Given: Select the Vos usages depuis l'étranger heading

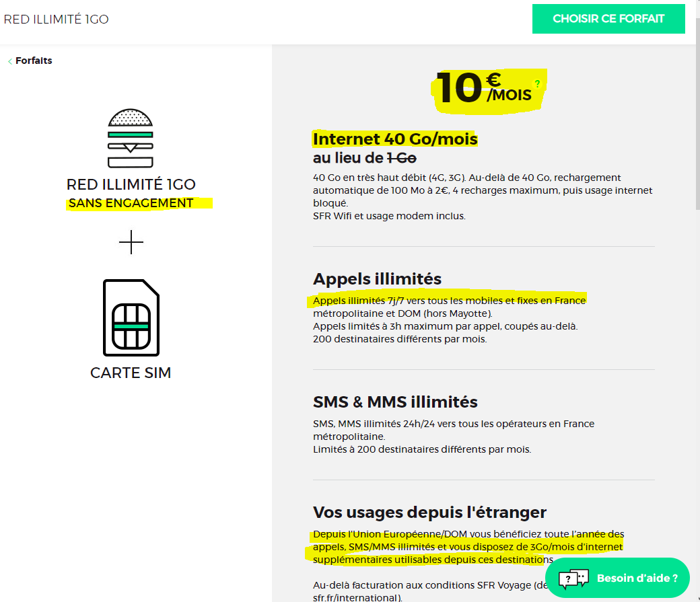Looking at the screenshot, I should (429, 512).
